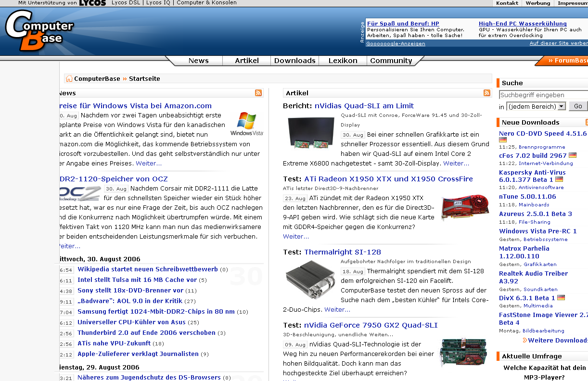Click Weitere Downloads link

tap(555, 341)
